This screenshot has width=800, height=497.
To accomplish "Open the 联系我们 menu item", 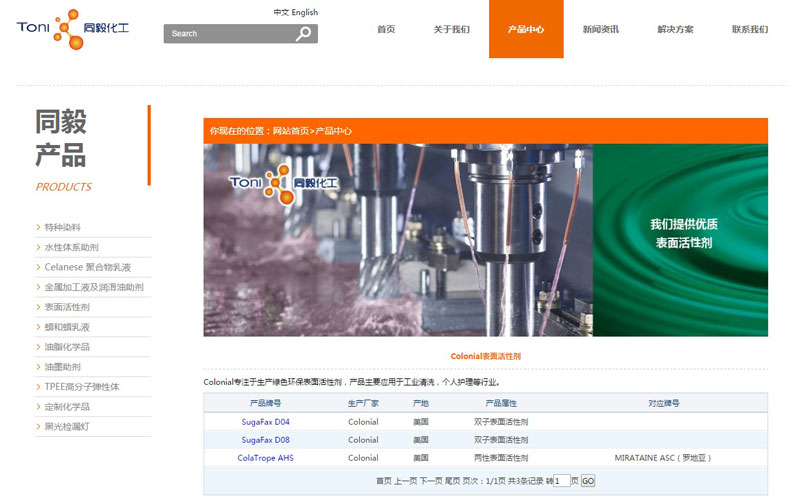I will [749, 29].
